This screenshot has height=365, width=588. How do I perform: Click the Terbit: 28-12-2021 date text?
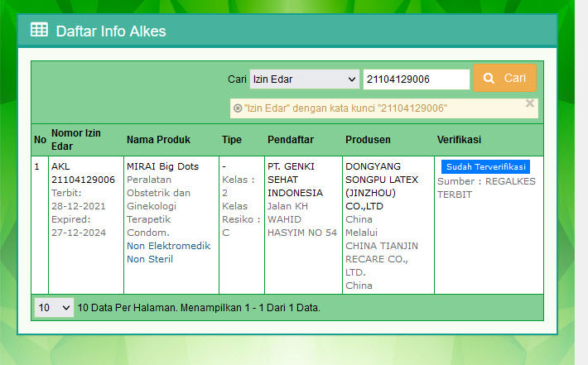coord(79,199)
